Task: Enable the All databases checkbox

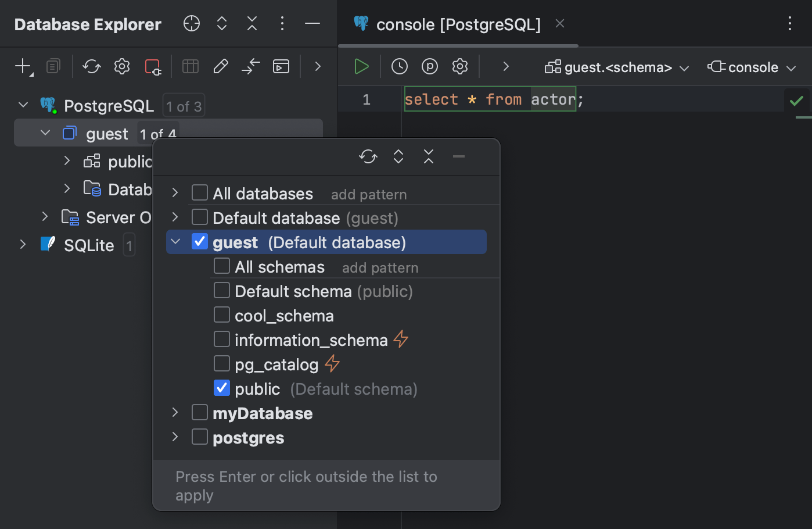Action: 199,192
